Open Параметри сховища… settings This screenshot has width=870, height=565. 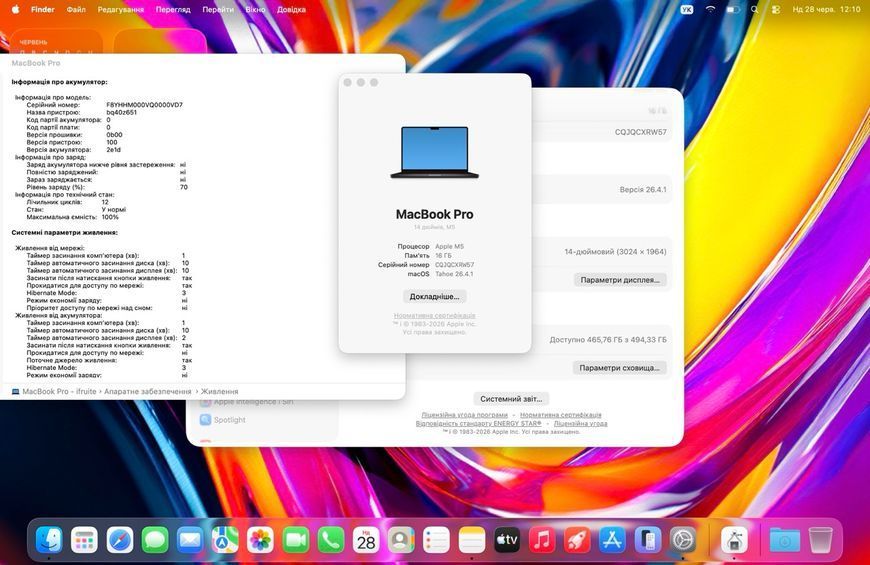pos(619,367)
